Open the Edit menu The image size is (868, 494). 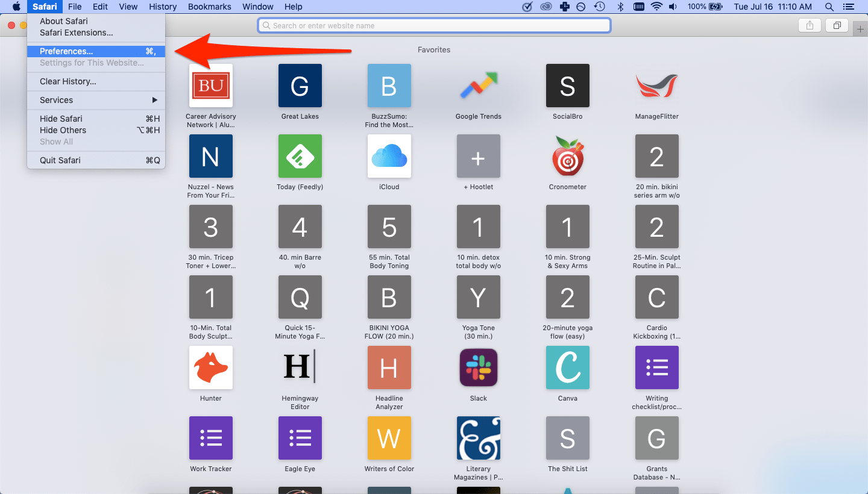(x=100, y=7)
